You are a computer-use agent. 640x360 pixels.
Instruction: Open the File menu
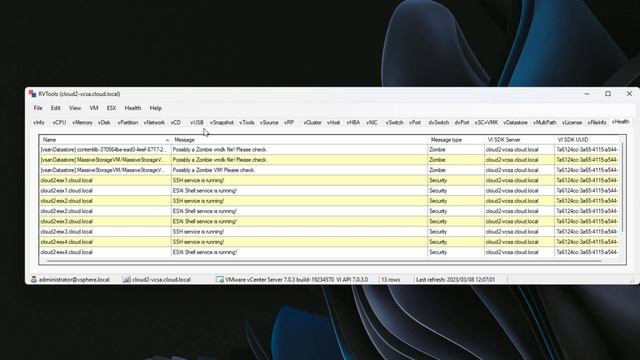pyautogui.click(x=38, y=108)
